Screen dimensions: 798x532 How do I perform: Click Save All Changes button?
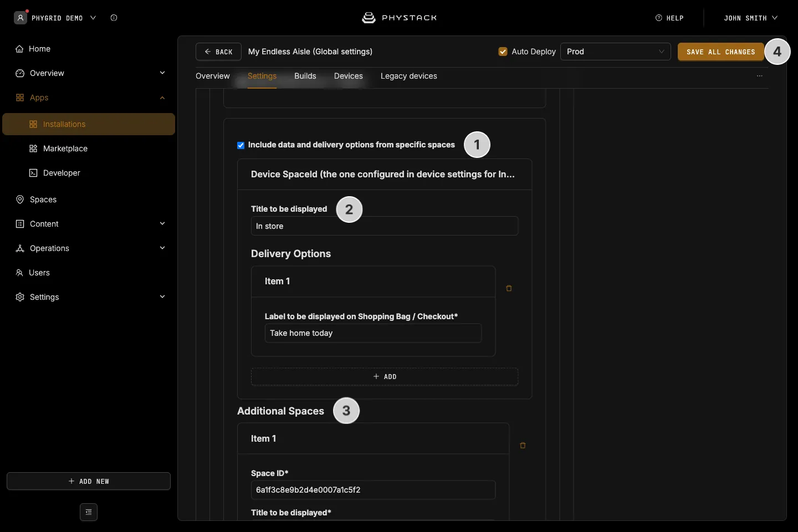tap(721, 52)
